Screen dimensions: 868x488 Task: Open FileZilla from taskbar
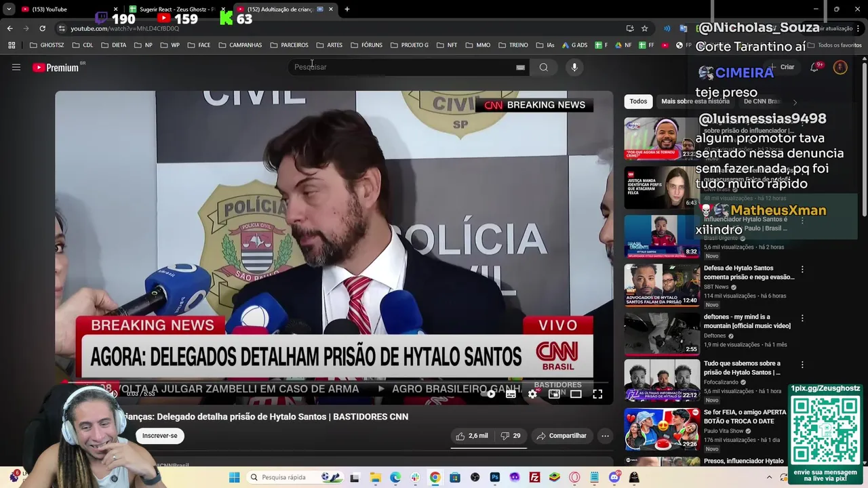(x=534, y=477)
